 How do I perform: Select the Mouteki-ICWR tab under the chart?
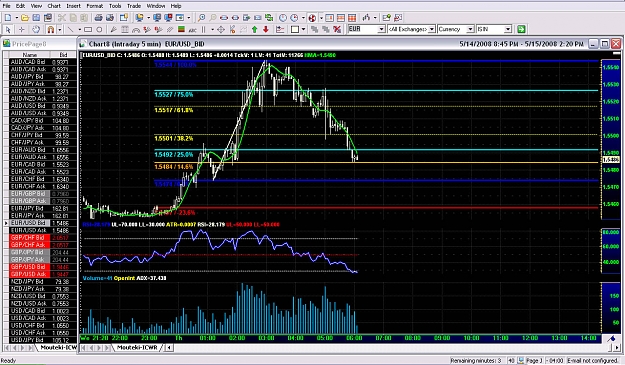point(137,347)
